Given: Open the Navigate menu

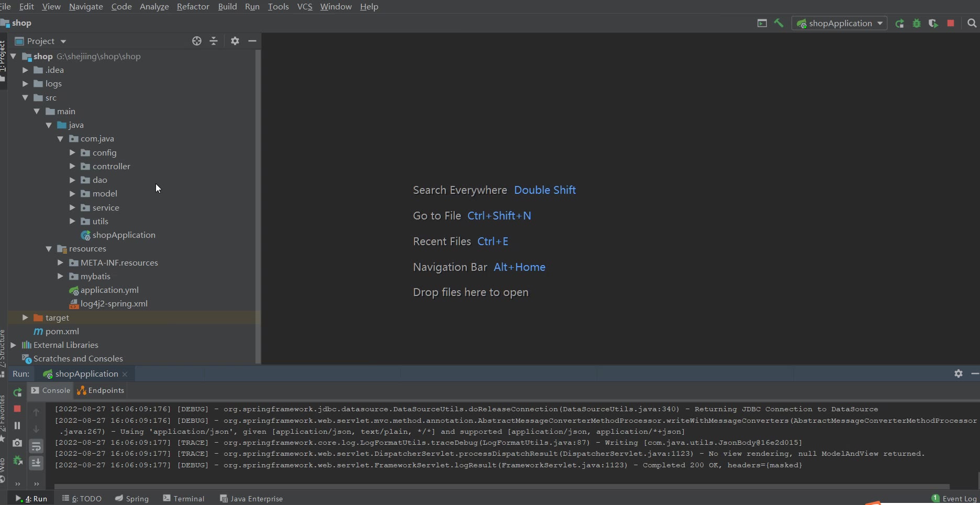Looking at the screenshot, I should (86, 7).
